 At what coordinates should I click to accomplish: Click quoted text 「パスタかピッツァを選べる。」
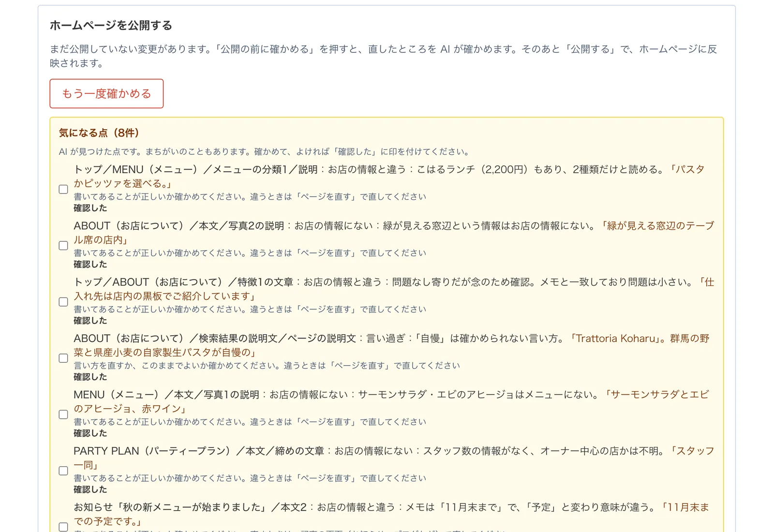coord(389,177)
